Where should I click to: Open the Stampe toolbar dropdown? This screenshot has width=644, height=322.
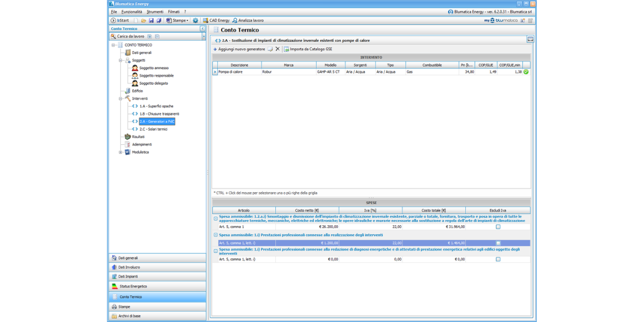pos(177,20)
